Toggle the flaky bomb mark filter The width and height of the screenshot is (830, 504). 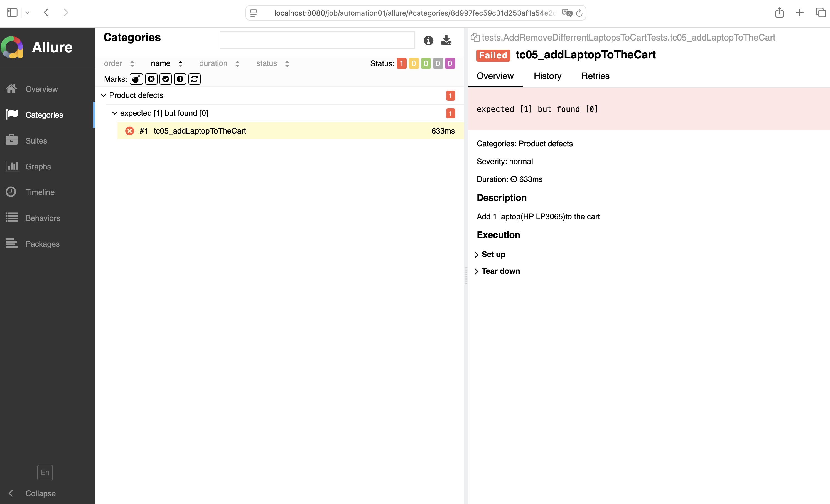136,79
